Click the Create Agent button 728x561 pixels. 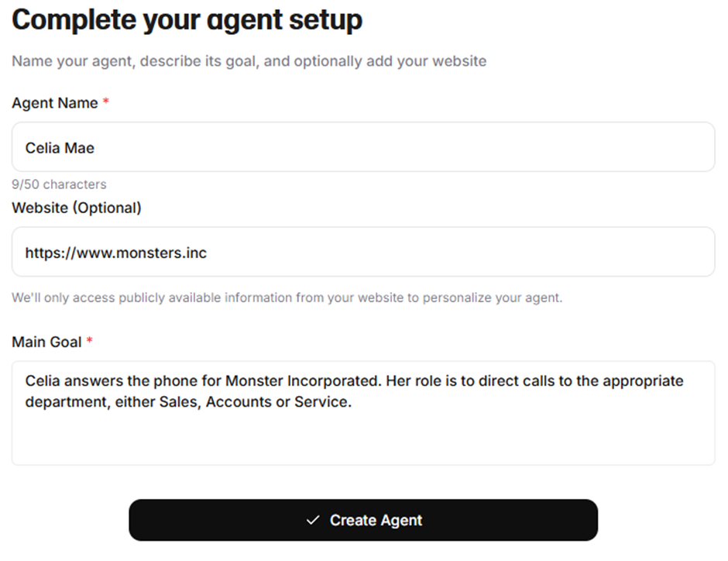tap(363, 520)
